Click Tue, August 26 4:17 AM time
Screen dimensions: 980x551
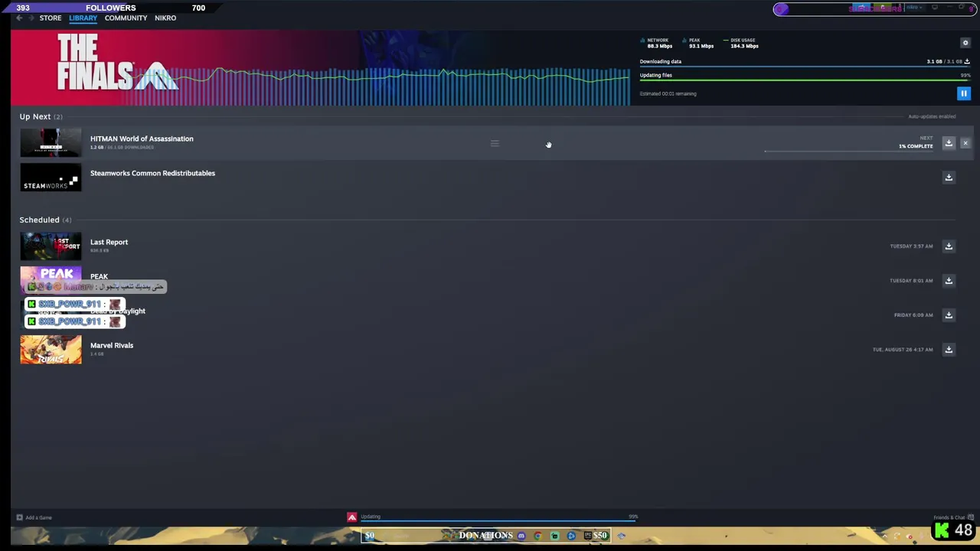(903, 350)
